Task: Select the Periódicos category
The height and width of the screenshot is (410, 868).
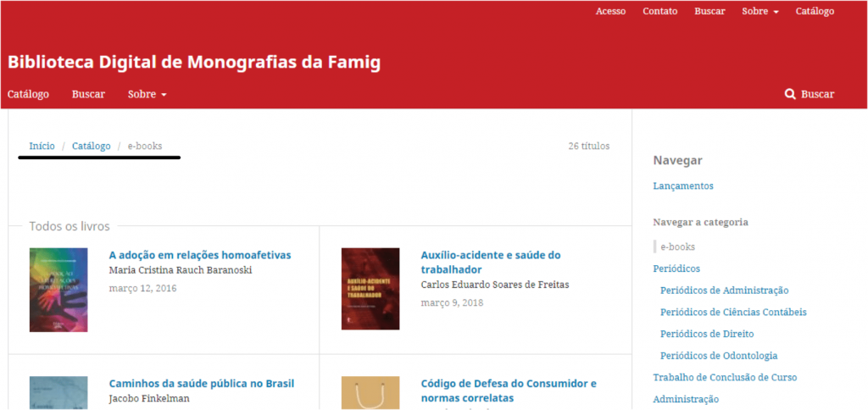Action: 676,269
